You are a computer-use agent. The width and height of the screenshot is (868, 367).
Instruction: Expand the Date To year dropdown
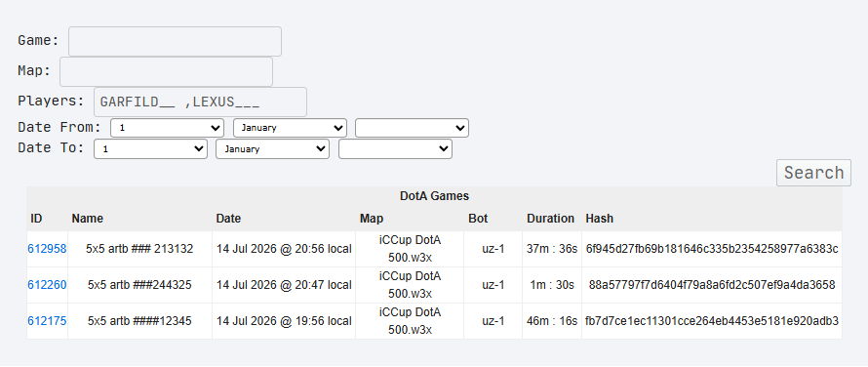point(395,149)
